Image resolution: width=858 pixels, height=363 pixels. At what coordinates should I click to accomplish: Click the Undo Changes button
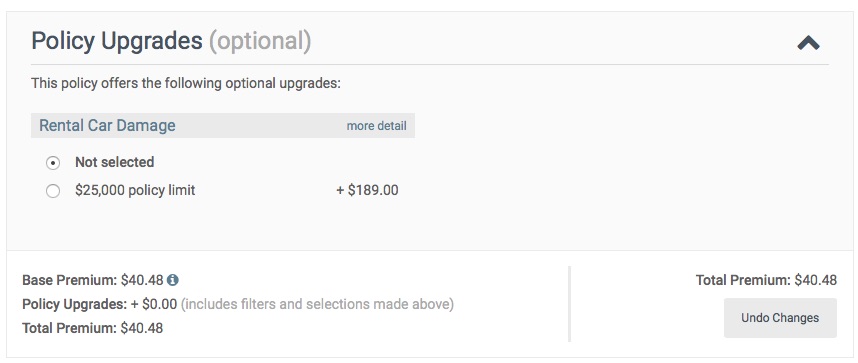780,318
